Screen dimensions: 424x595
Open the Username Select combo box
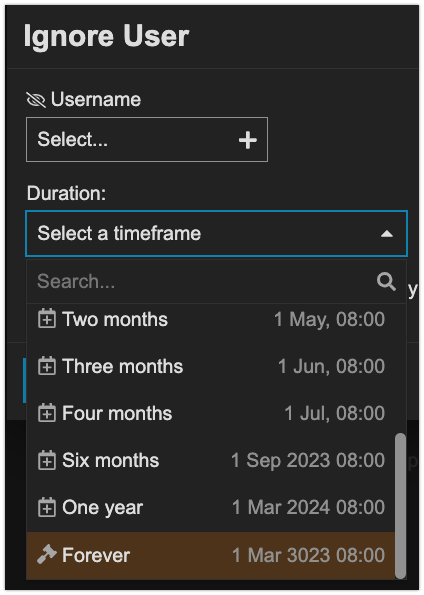click(147, 140)
